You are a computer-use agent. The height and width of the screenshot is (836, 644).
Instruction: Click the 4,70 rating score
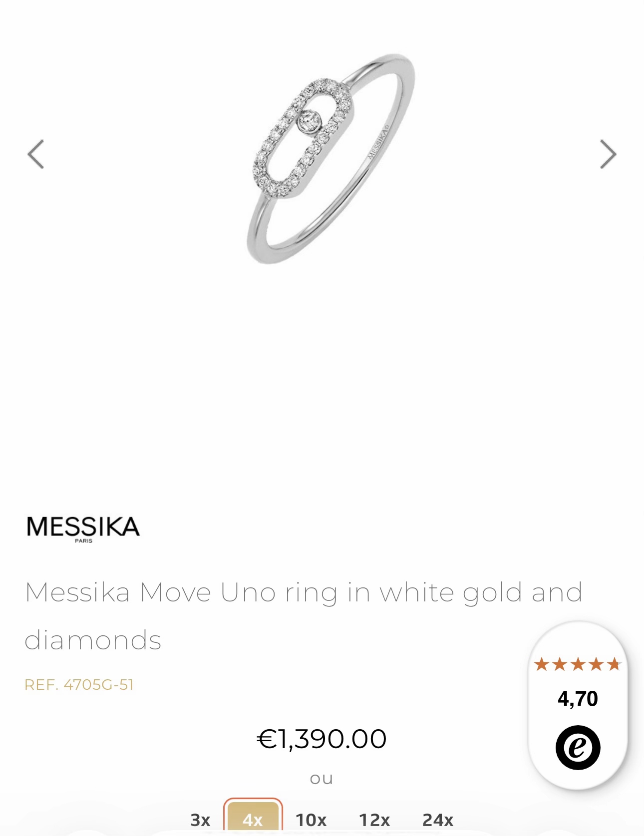[578, 699]
